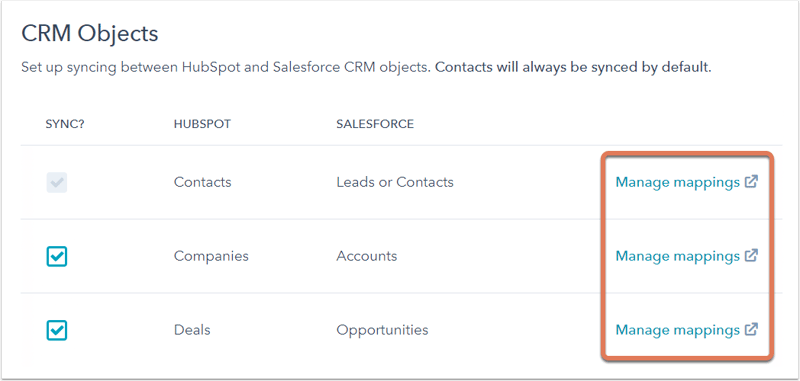This screenshot has width=800, height=381.
Task: Click the bold Contacts synced by default note
Action: pos(573,67)
